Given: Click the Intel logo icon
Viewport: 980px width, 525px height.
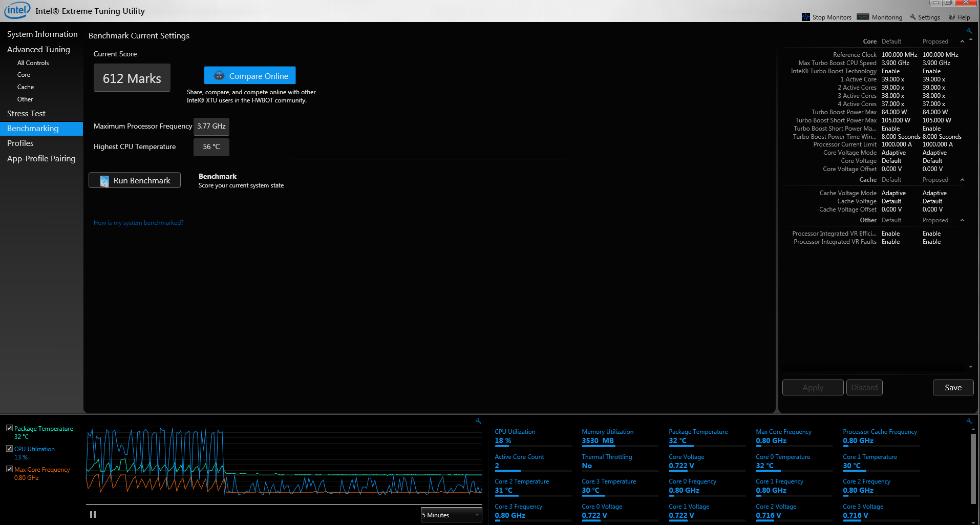Looking at the screenshot, I should point(17,10).
